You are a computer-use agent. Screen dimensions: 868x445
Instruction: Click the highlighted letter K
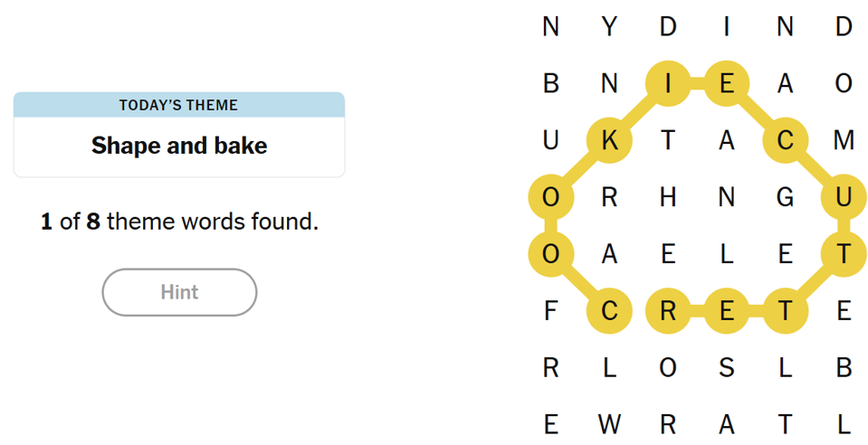point(609,140)
